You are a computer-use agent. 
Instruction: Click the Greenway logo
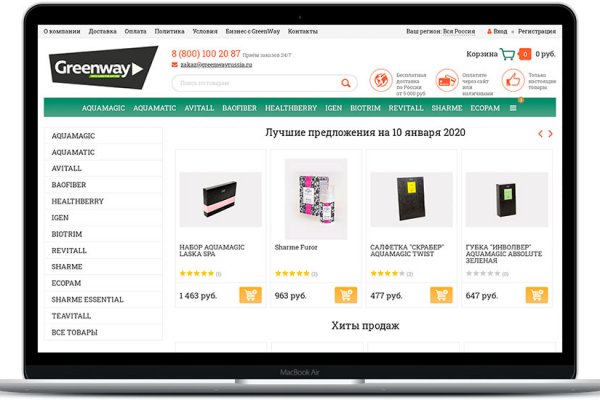pos(103,68)
